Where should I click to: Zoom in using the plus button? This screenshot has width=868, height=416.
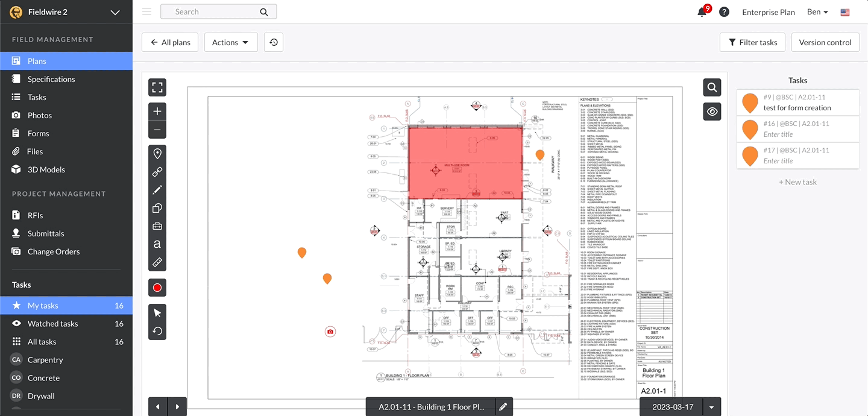click(x=157, y=111)
